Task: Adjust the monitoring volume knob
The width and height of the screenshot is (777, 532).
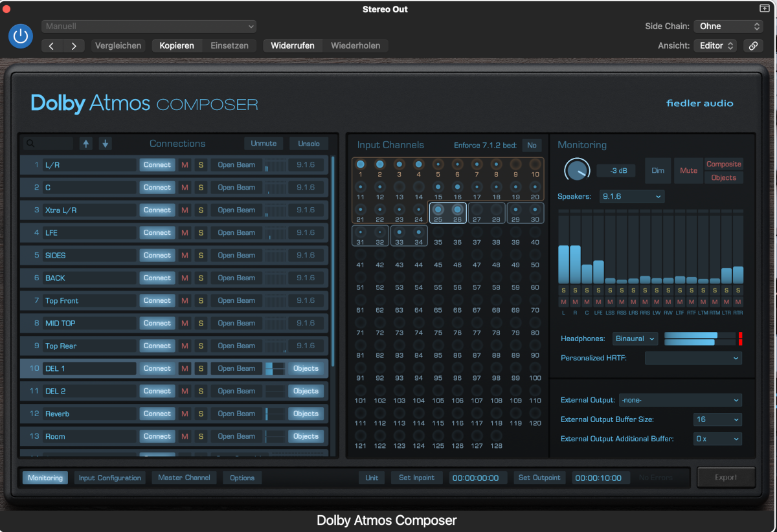Action: 577,171
